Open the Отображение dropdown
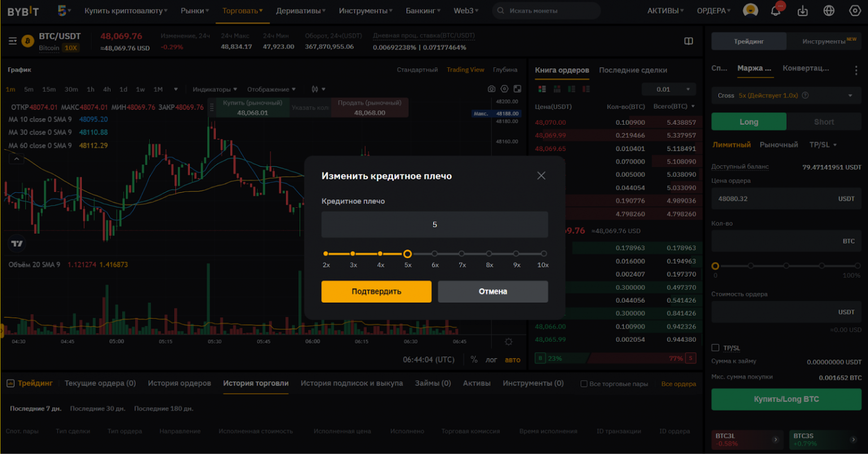This screenshot has height=454, width=868. coord(271,89)
